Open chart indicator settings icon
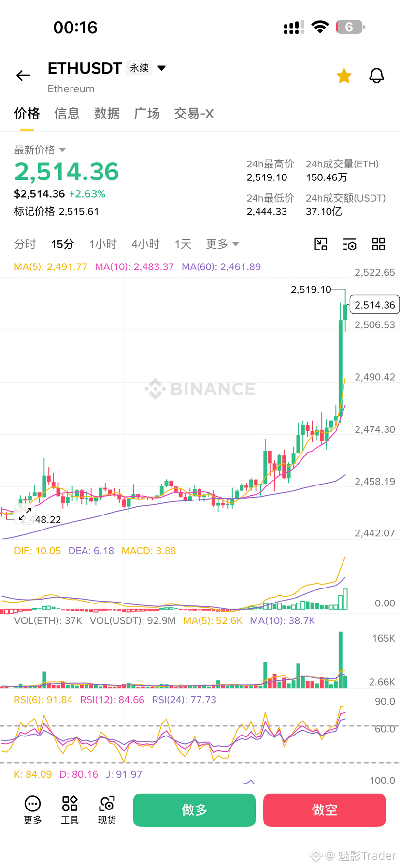 [x=350, y=244]
